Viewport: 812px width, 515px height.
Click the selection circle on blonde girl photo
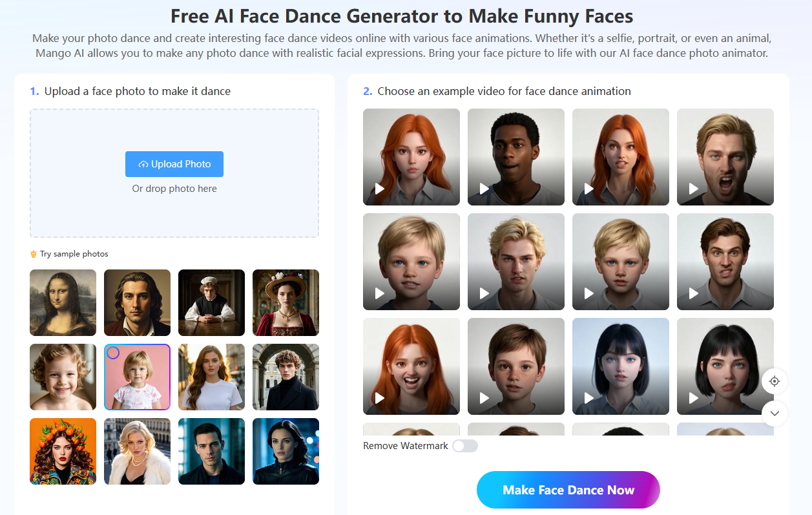[x=113, y=353]
